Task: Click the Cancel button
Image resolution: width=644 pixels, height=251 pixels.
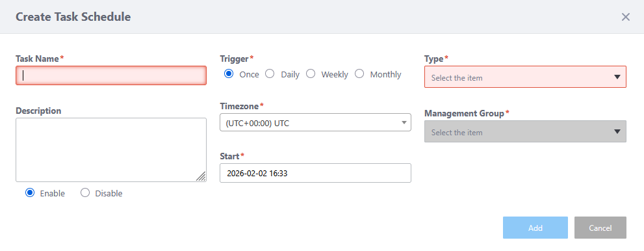Action: coord(600,228)
